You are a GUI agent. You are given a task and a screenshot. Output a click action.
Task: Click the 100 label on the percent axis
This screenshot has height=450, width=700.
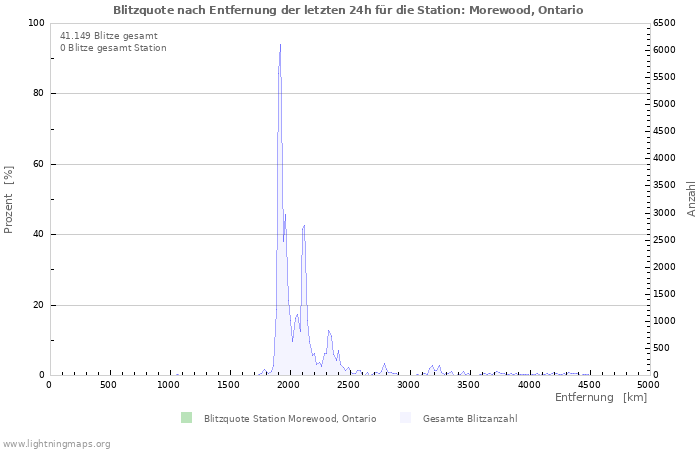pyautogui.click(x=35, y=23)
